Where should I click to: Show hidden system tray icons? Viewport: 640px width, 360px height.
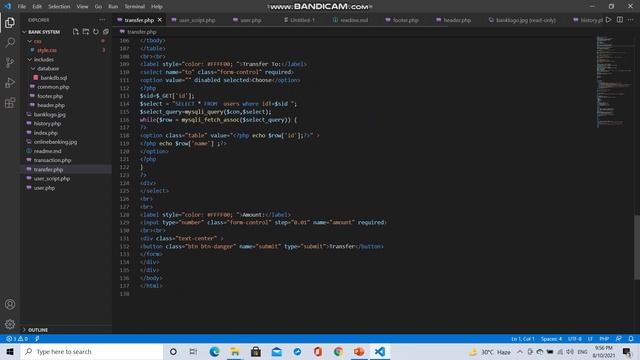coord(520,351)
